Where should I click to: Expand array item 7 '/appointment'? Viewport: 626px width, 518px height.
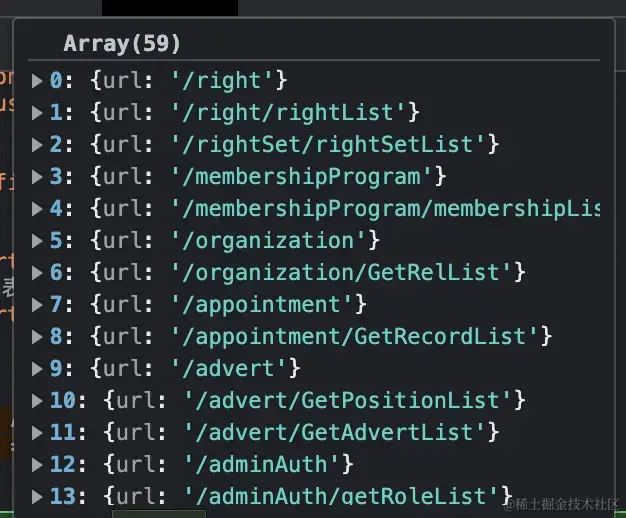pos(37,305)
